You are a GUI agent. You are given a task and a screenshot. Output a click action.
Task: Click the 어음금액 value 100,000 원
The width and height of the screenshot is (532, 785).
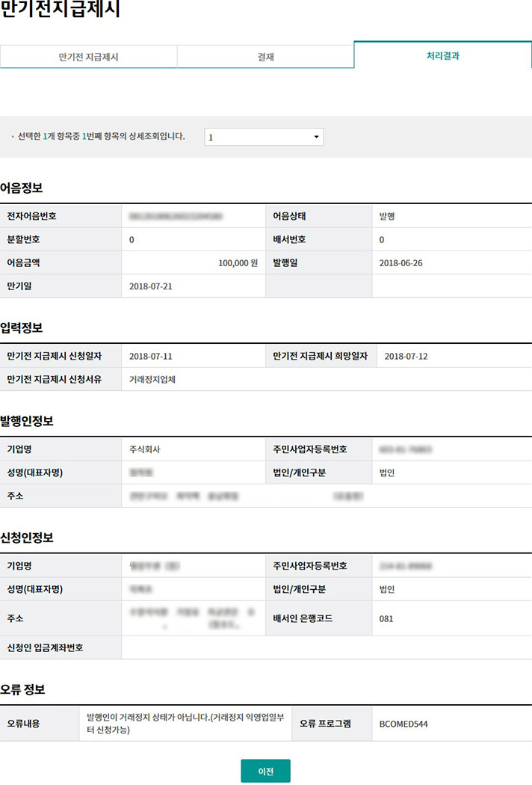point(238,263)
